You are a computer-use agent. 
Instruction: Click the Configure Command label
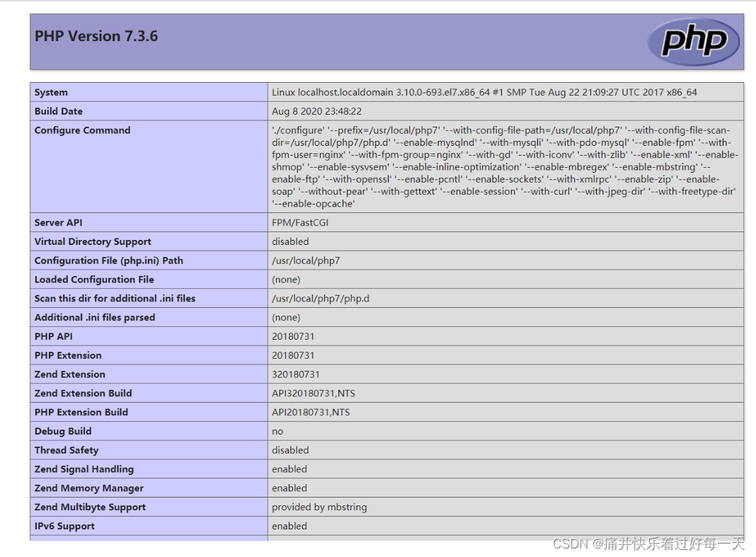point(82,130)
